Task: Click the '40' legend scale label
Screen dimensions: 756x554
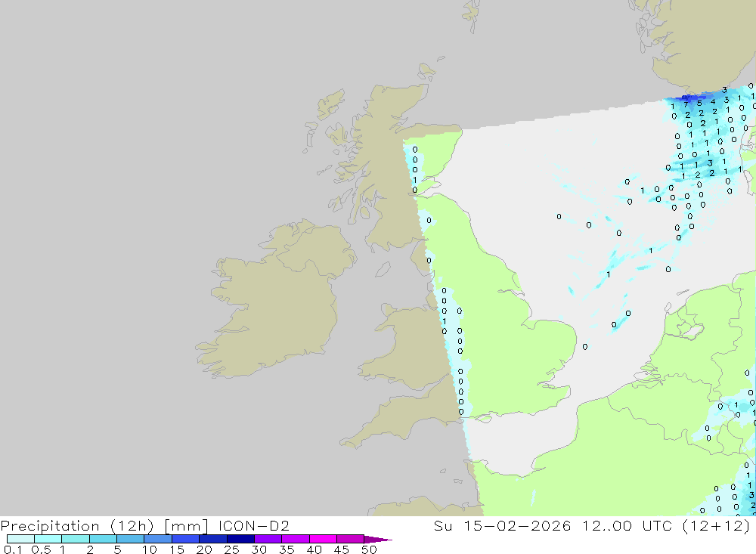Action: [314, 549]
